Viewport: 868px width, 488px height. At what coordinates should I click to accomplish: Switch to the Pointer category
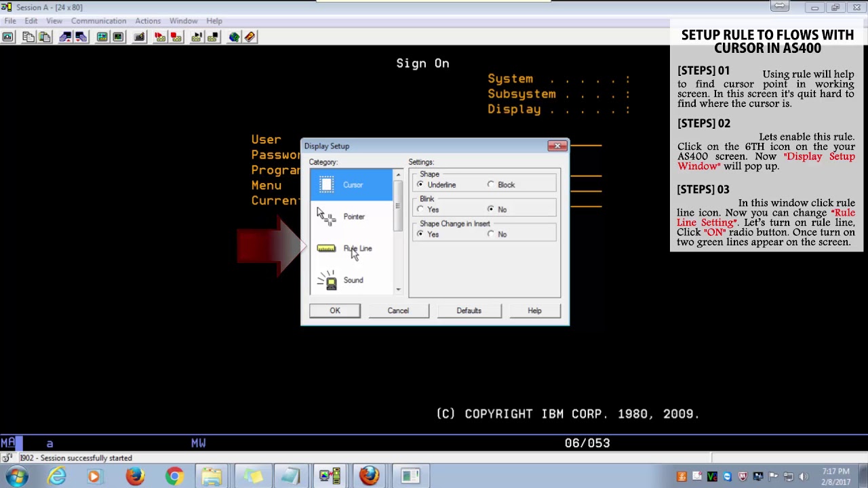click(353, 216)
